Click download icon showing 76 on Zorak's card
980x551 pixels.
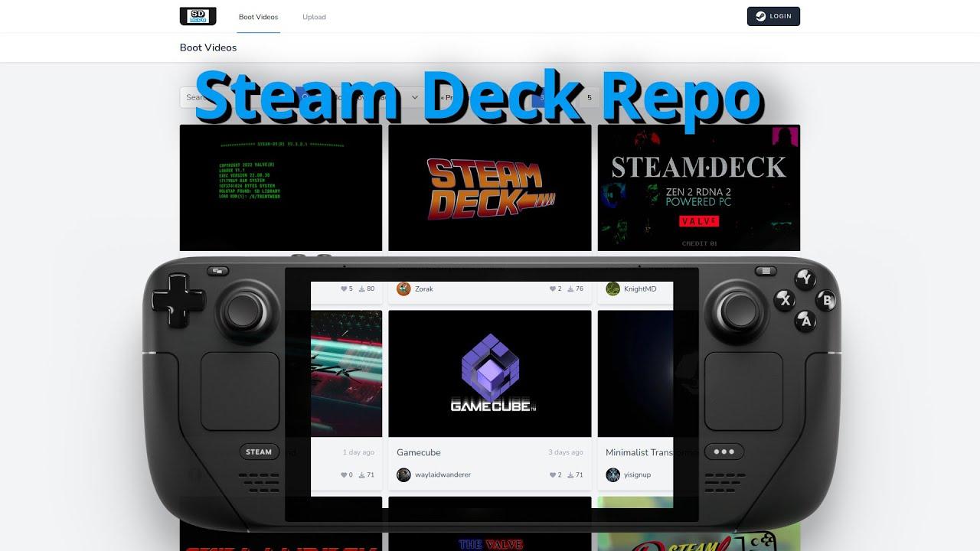click(x=570, y=289)
